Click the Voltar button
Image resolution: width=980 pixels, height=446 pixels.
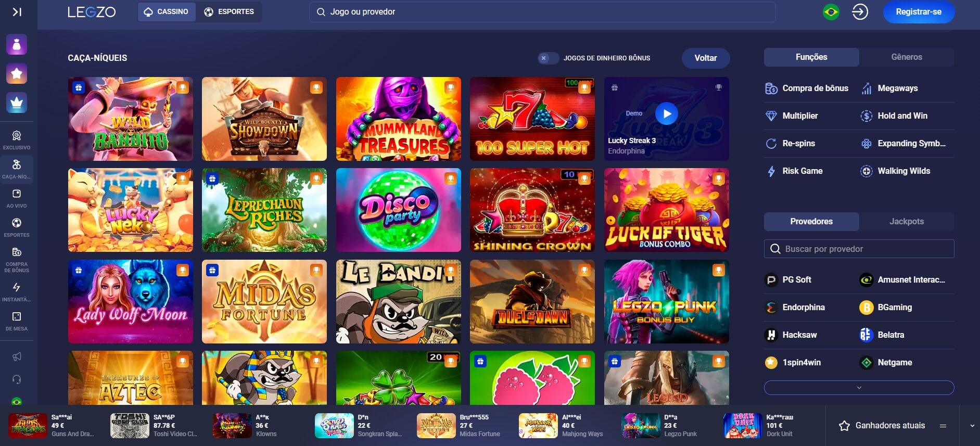coord(706,58)
